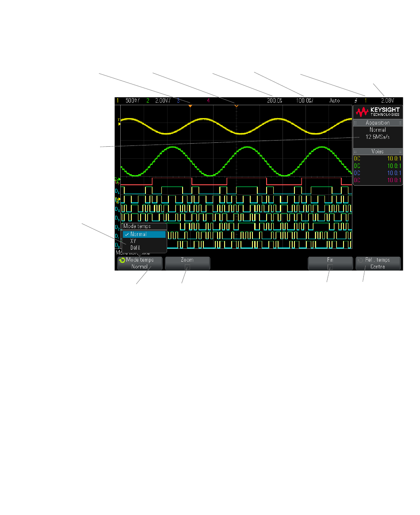420x515 pixels.
Task: Click the D3 digital channel label
Action: (117, 218)
